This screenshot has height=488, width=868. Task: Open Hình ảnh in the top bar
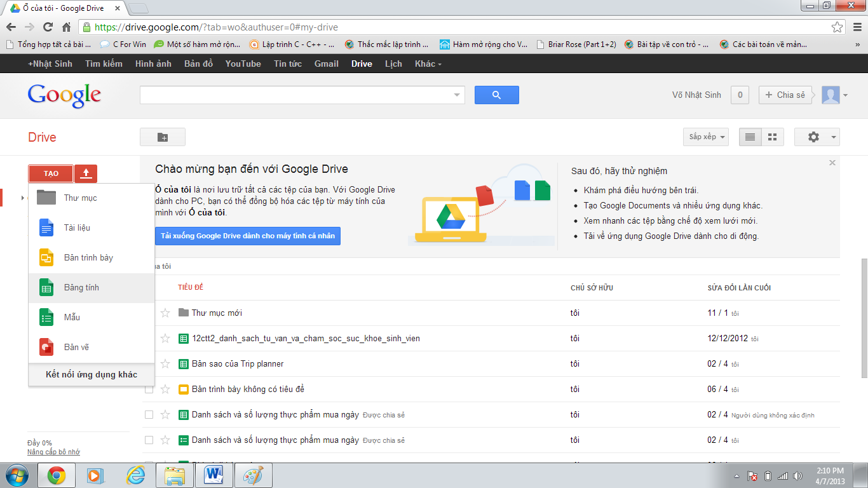(x=153, y=64)
